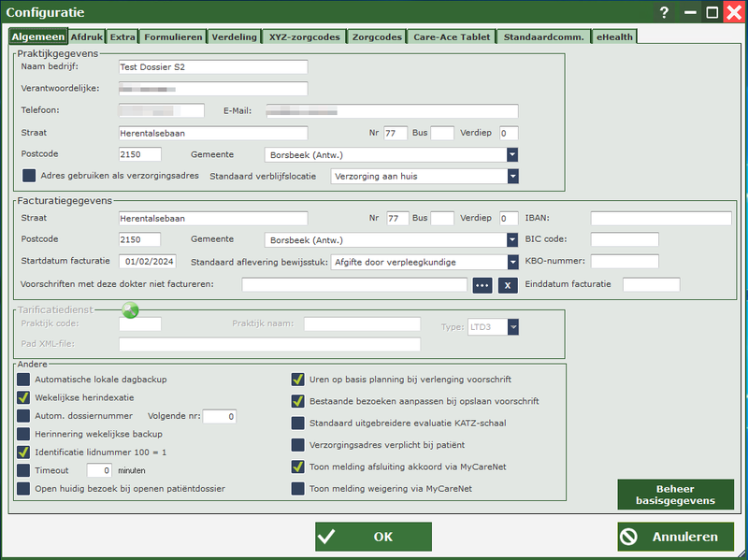
Task: Open Standaard aflevering bewijsstuk dropdown
Action: [512, 263]
